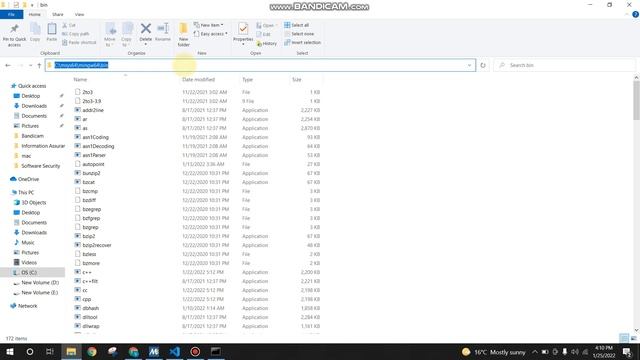
Task: Click Cut in the Clipboard group
Action: click(x=69, y=25)
